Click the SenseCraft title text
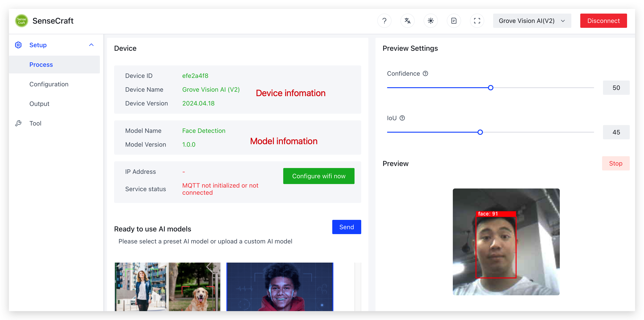 pyautogui.click(x=53, y=21)
